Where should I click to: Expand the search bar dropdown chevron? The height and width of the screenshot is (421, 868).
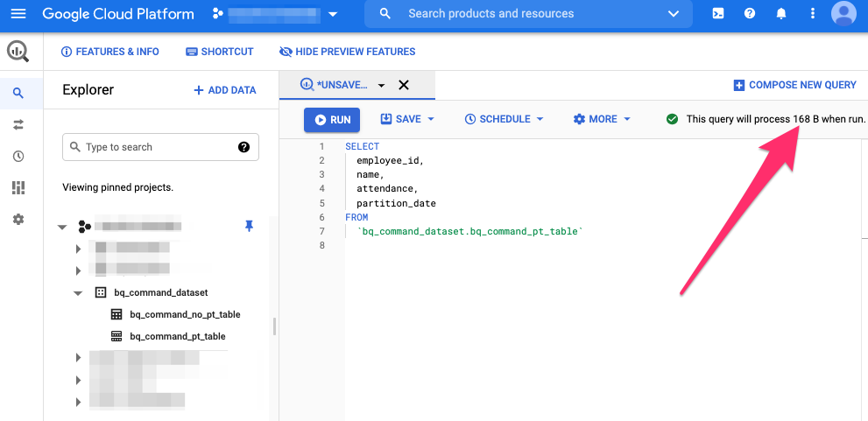pyautogui.click(x=674, y=14)
